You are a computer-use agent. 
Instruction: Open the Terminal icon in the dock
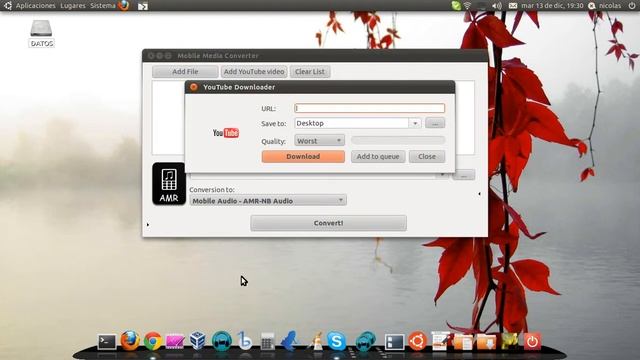coord(107,342)
